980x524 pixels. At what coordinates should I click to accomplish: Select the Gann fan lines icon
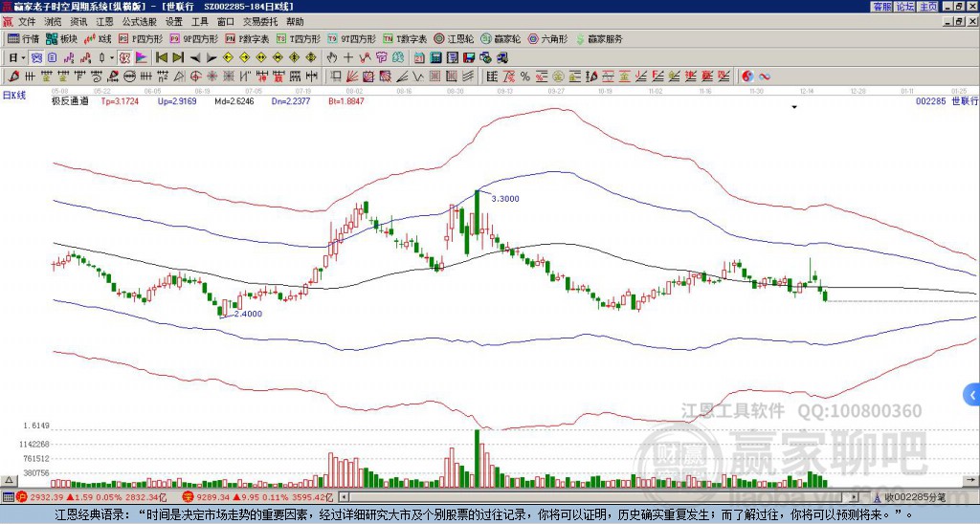point(352,76)
